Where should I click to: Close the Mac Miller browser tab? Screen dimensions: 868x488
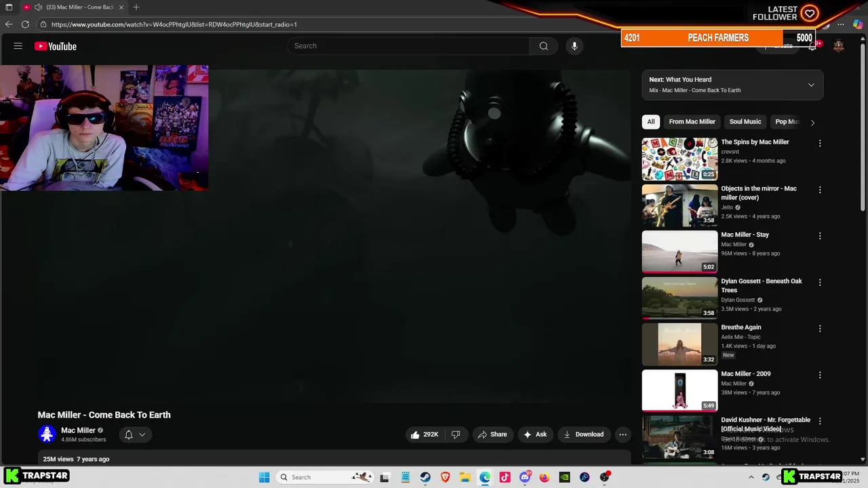tap(121, 7)
